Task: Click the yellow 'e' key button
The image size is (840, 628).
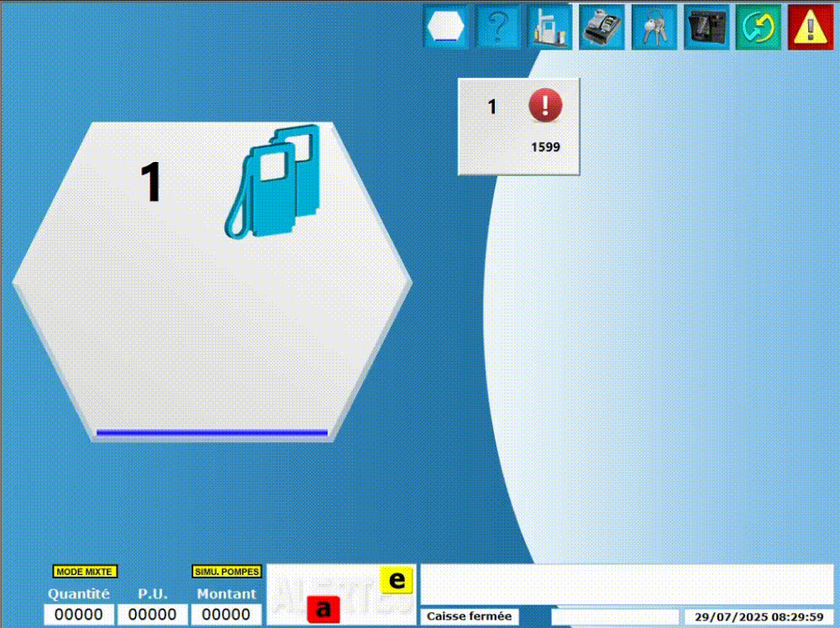Action: point(396,580)
